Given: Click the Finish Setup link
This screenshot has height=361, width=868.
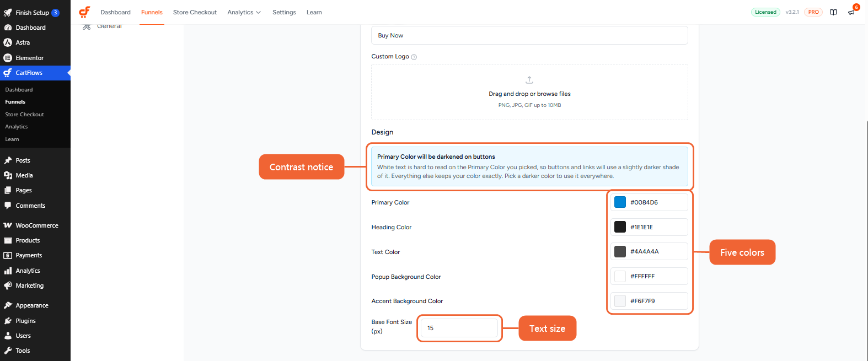Looking at the screenshot, I should pyautogui.click(x=32, y=13).
